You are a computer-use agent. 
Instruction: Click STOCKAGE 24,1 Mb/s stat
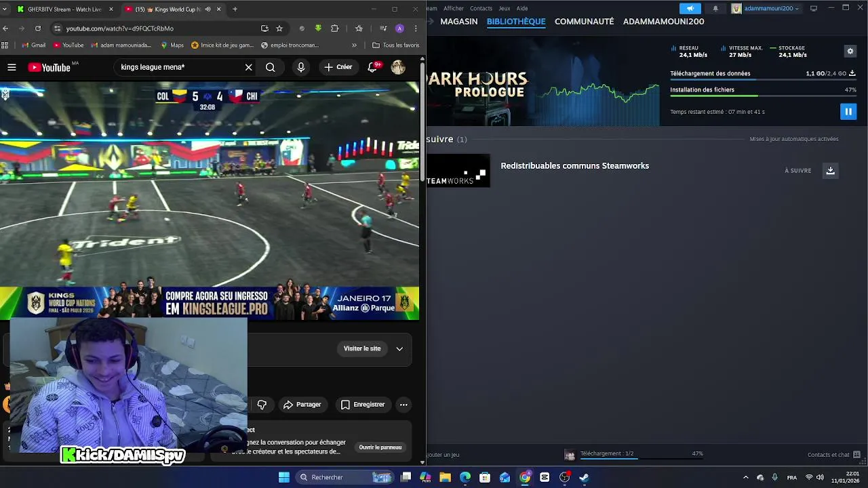click(789, 52)
